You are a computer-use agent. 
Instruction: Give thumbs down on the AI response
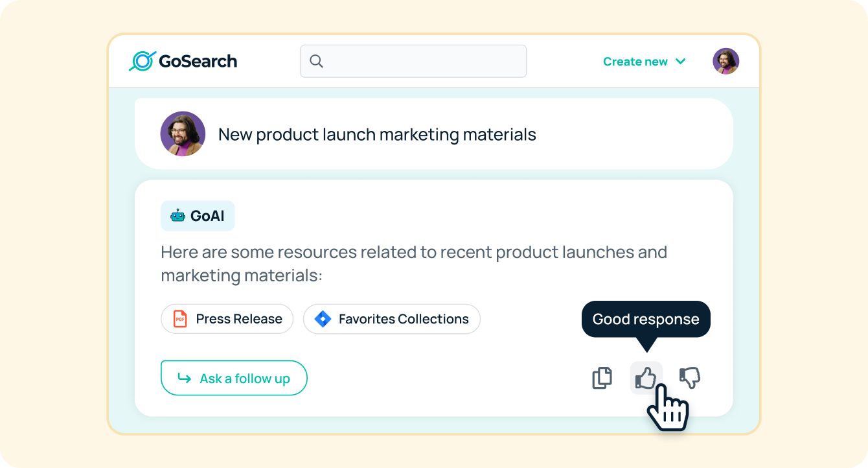point(689,378)
